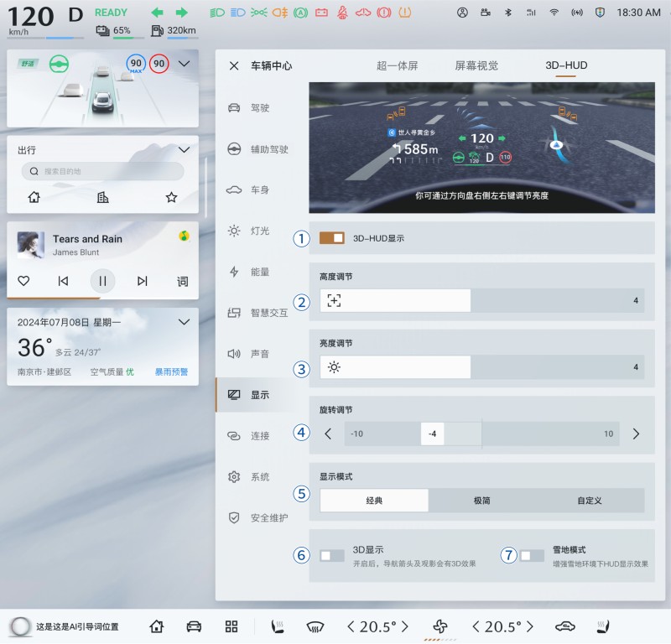The image size is (671, 644).
Task: Tap the air recirculation car icon
Action: point(565,627)
